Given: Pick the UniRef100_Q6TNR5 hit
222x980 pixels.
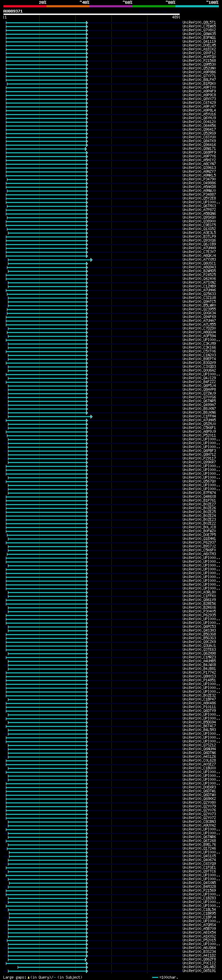Looking at the screenshot, I should pos(199,402).
